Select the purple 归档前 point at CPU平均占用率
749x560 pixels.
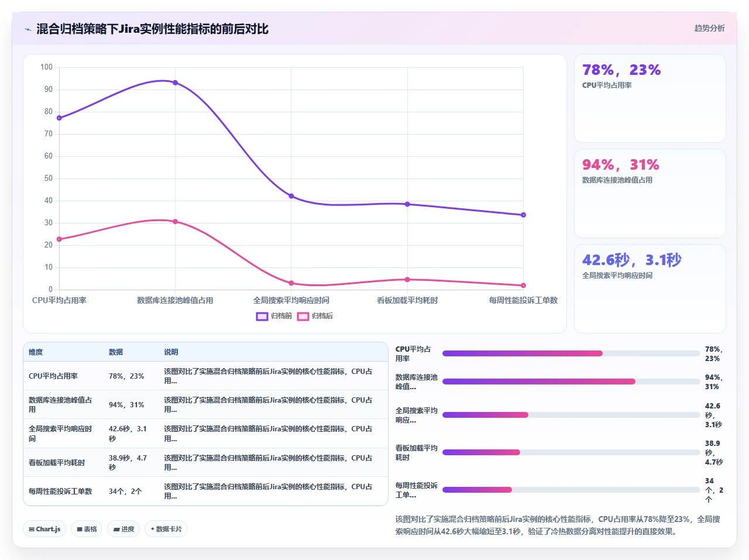(59, 118)
